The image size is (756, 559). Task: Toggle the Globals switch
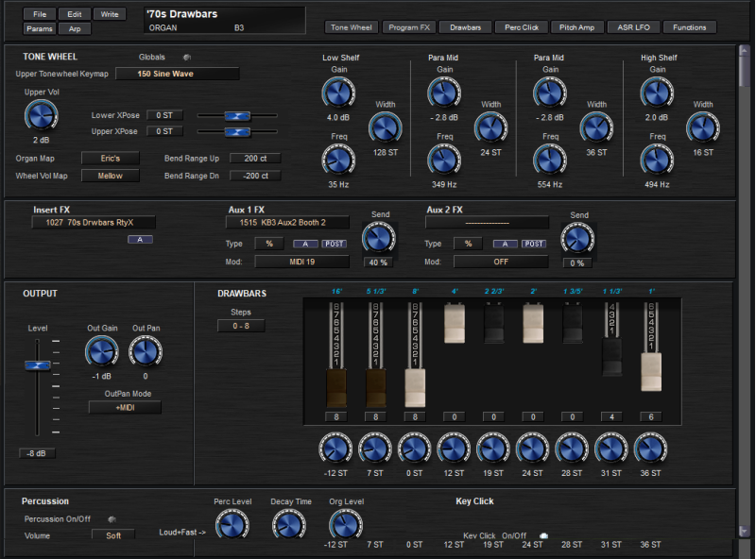click(186, 58)
